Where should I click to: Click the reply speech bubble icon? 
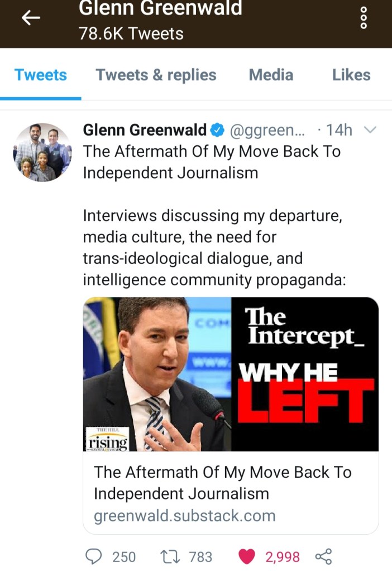click(94, 557)
